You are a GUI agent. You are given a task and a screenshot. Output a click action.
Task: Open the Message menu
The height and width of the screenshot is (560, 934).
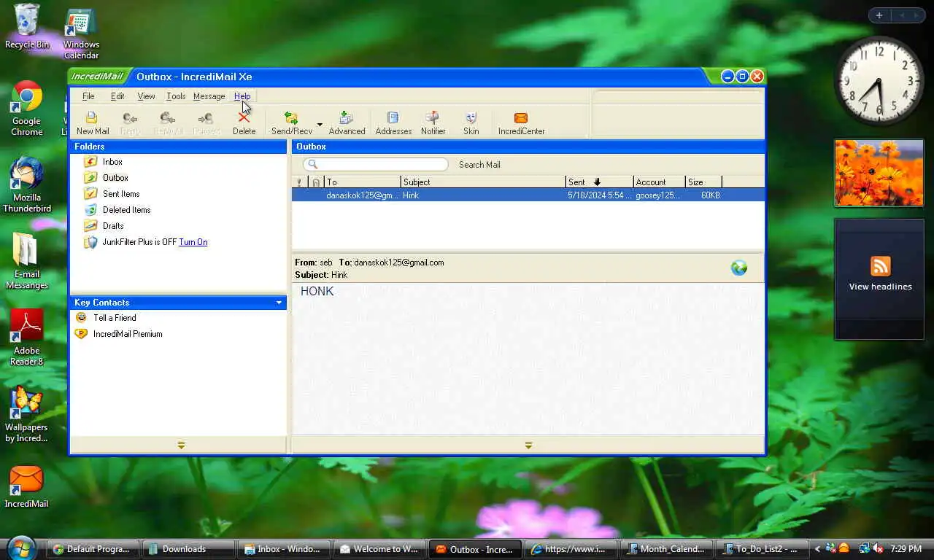209,96
